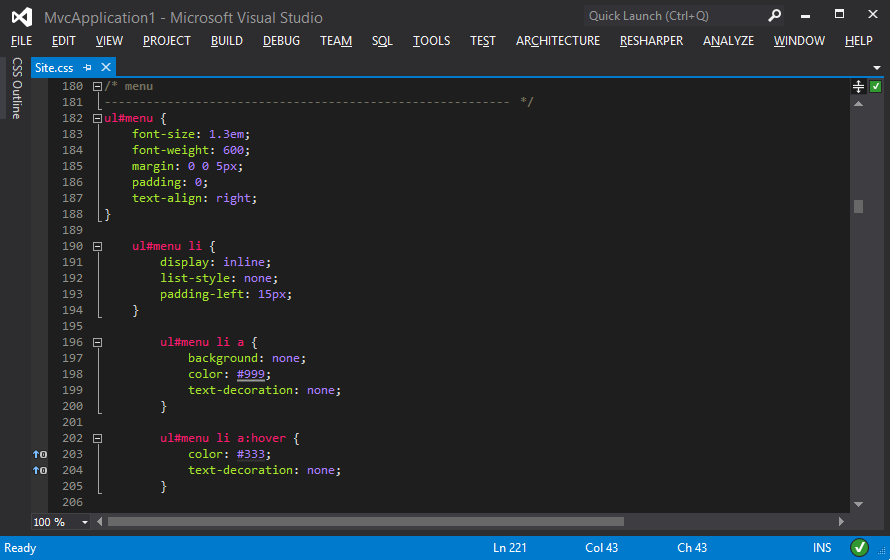Click the Visual Studio logo icon

[22, 17]
